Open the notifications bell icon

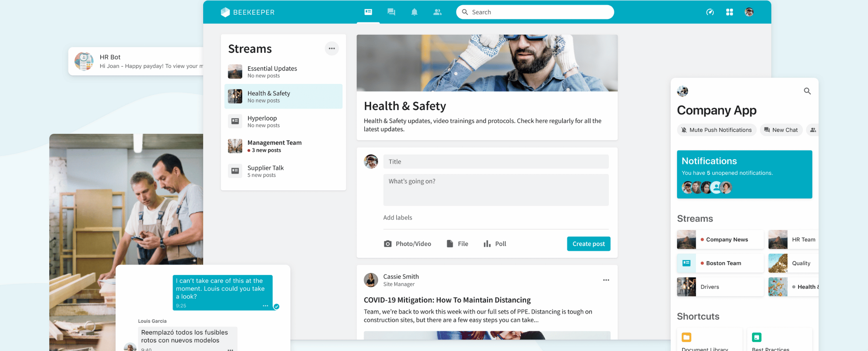(414, 12)
